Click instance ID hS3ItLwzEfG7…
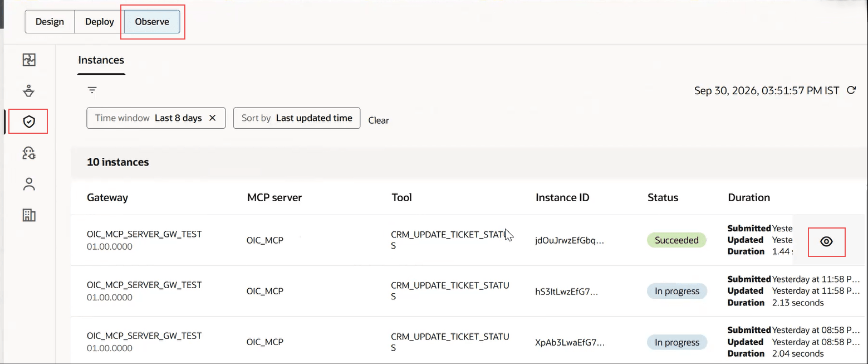Screen dimensions: 868x364 tap(567, 291)
